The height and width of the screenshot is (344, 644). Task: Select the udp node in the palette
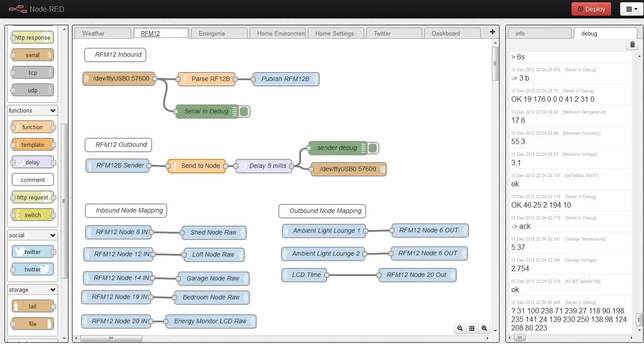[x=32, y=90]
